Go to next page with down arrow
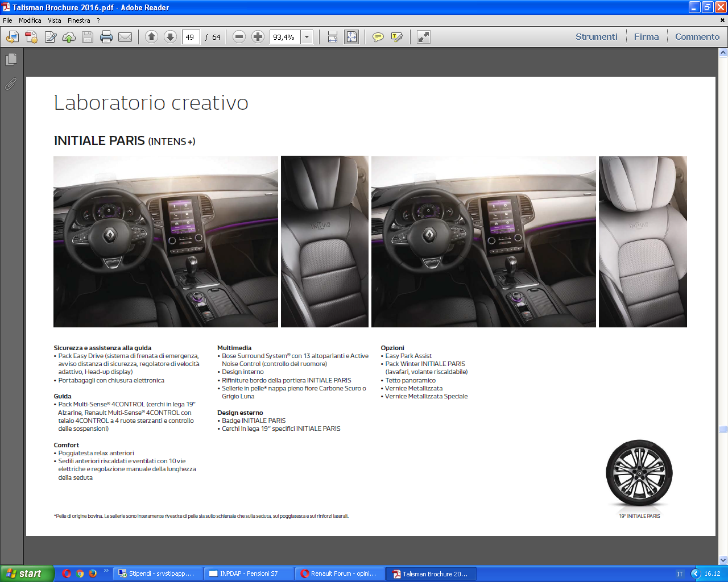Image resolution: width=728 pixels, height=582 pixels. point(170,37)
